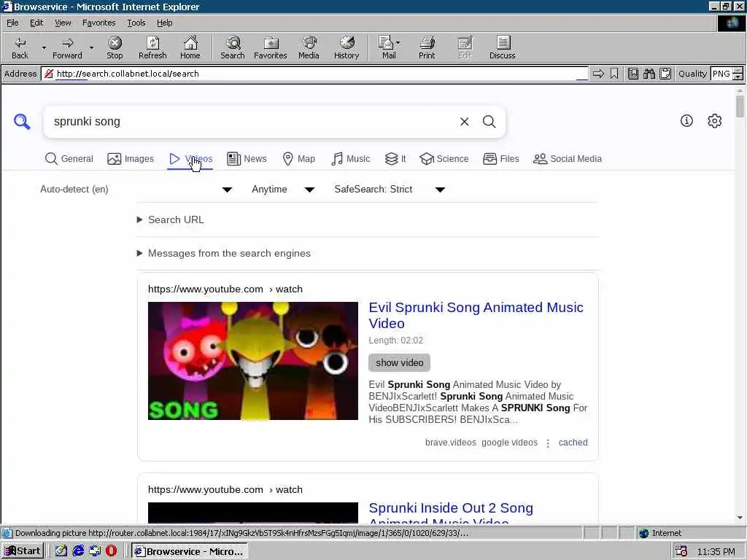Switch to the Music search tab
This screenshot has height=560, width=747.
pyautogui.click(x=350, y=158)
